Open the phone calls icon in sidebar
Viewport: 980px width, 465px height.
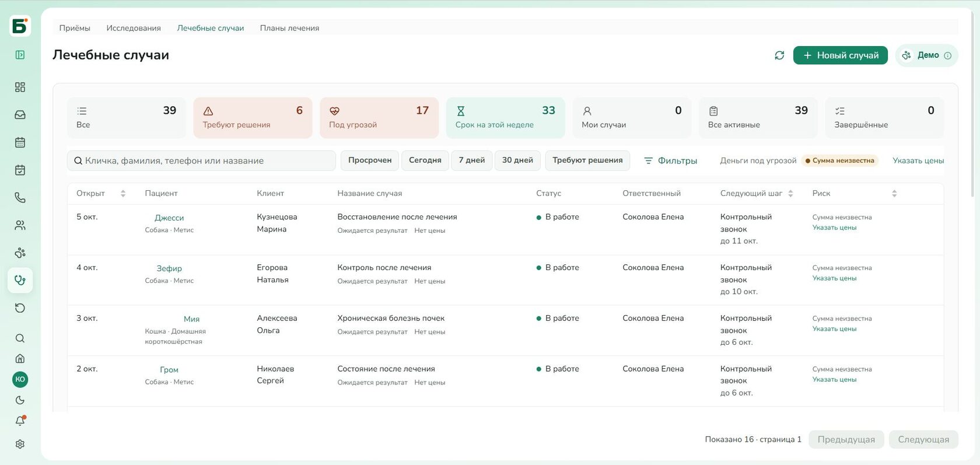click(x=20, y=198)
